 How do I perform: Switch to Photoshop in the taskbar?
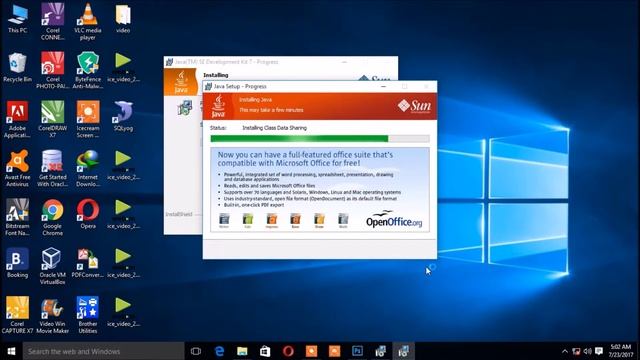(357, 351)
